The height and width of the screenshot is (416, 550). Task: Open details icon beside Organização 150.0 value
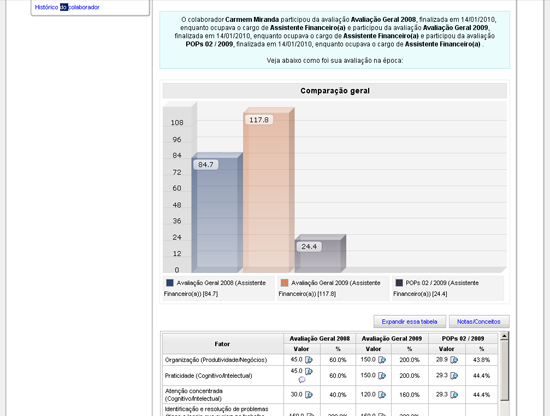382,360
